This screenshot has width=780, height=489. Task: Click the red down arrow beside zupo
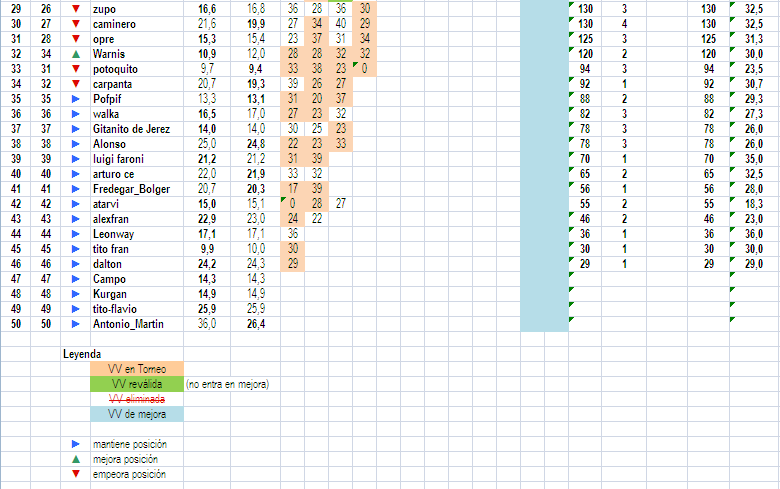pos(75,8)
